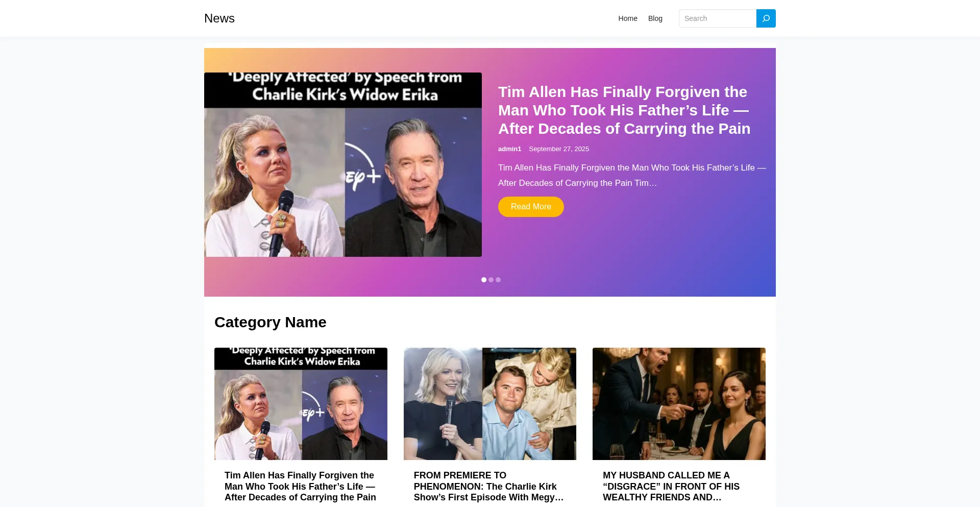
Task: Click the admin1 author link
Action: [509, 149]
